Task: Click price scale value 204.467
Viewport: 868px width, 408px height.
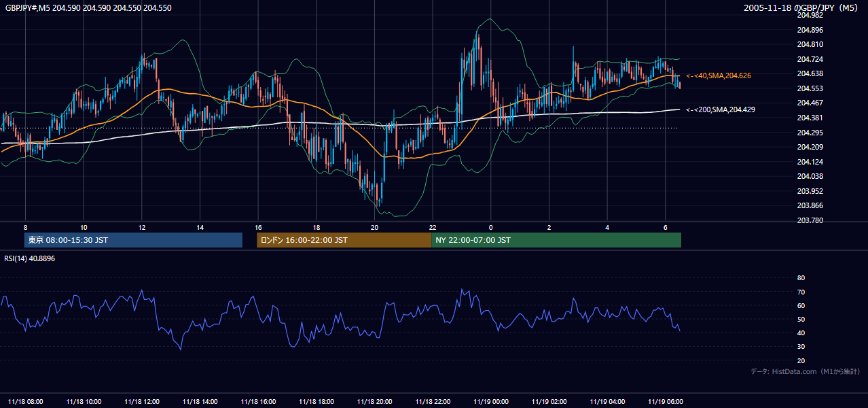Action: (x=810, y=103)
